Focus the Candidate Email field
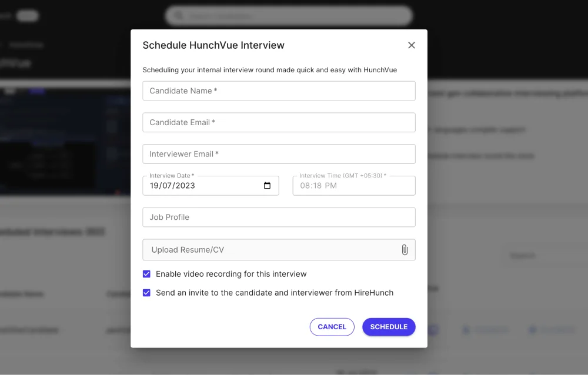588x375 pixels. pos(279,123)
